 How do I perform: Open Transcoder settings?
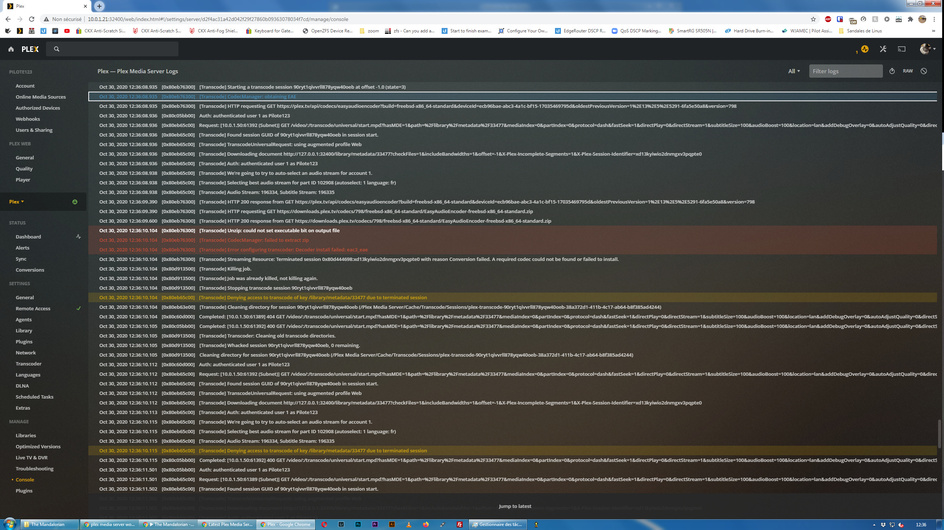[x=29, y=364]
